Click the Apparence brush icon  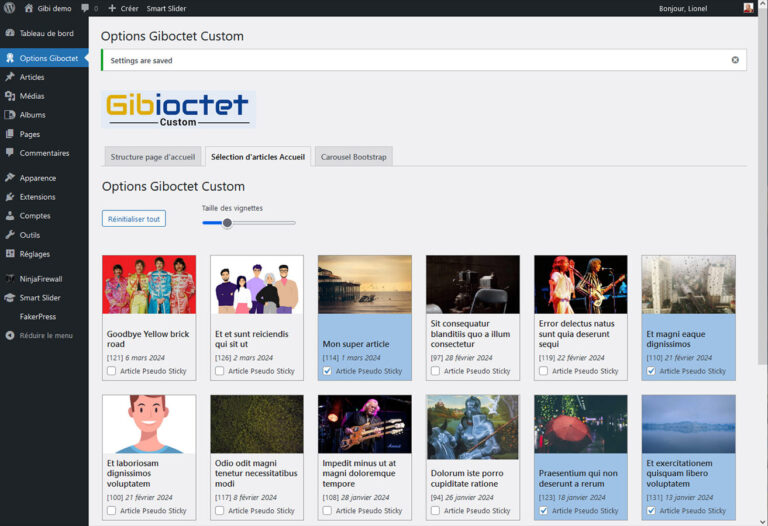tap(10, 178)
